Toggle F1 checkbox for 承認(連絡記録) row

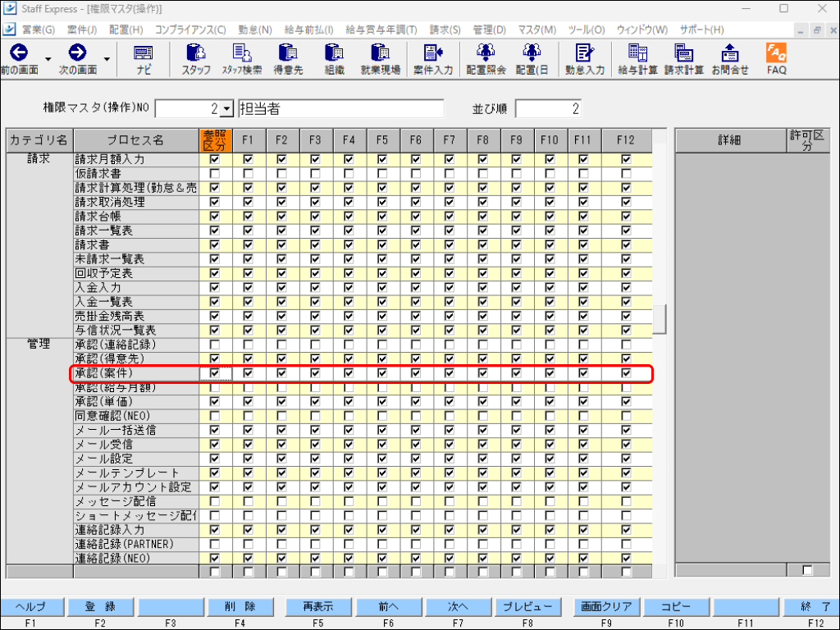[248, 345]
